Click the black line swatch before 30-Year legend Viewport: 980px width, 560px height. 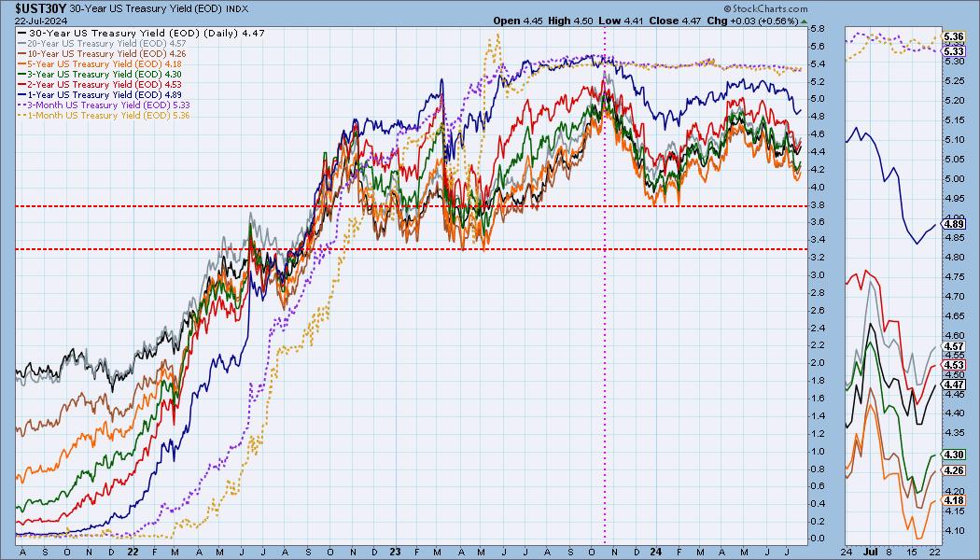click(21, 33)
